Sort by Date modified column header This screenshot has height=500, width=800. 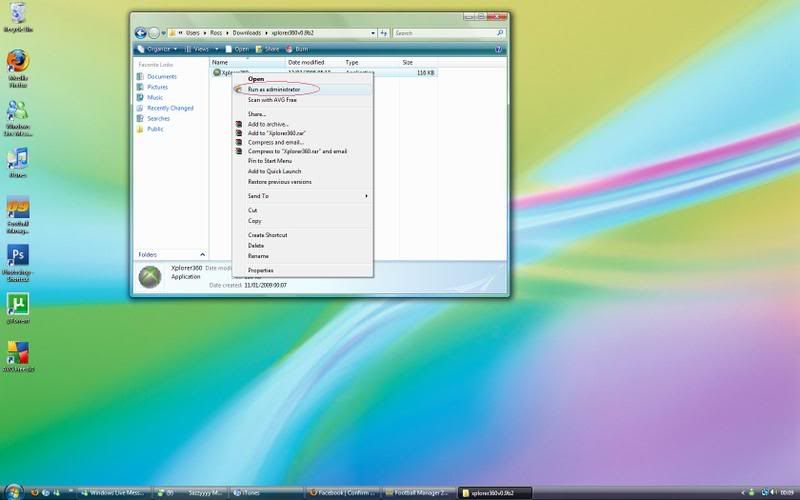314,62
